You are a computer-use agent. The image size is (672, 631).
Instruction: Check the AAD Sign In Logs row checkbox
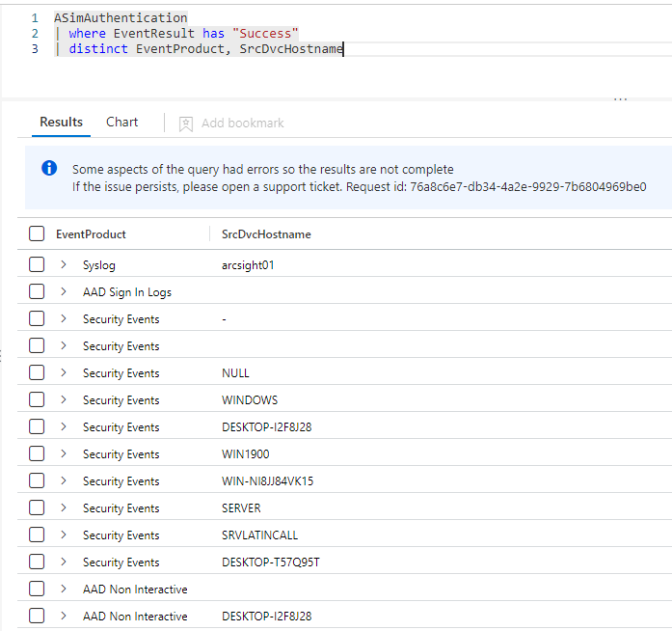[37, 291]
